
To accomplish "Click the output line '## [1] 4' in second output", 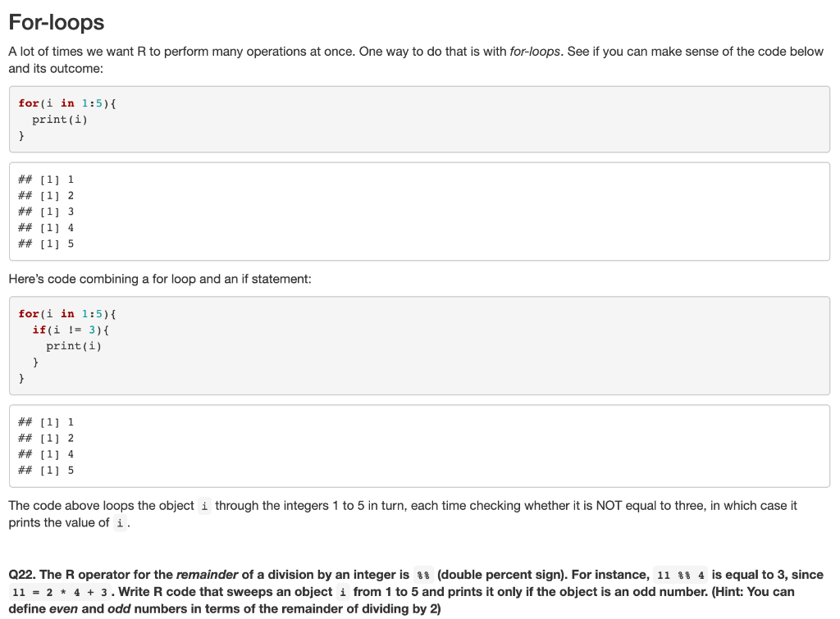I will pyautogui.click(x=46, y=454).
